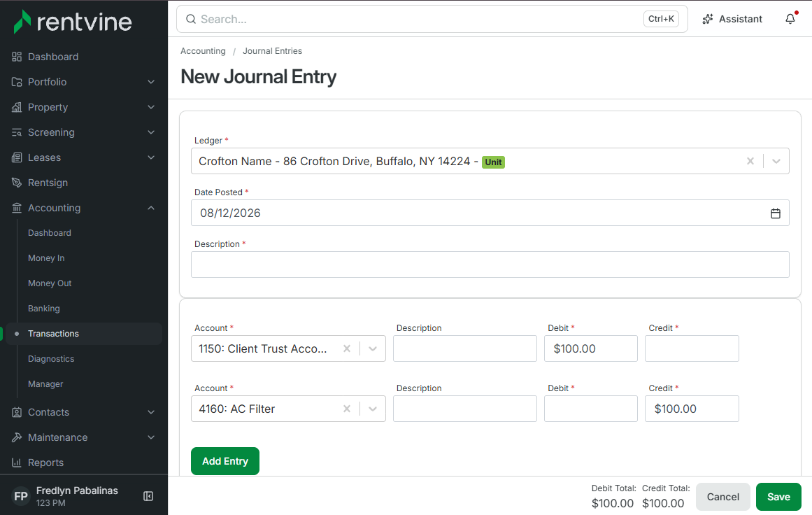Open the 4160 AC Filter account dropdown
The height and width of the screenshot is (515, 812).
click(373, 409)
